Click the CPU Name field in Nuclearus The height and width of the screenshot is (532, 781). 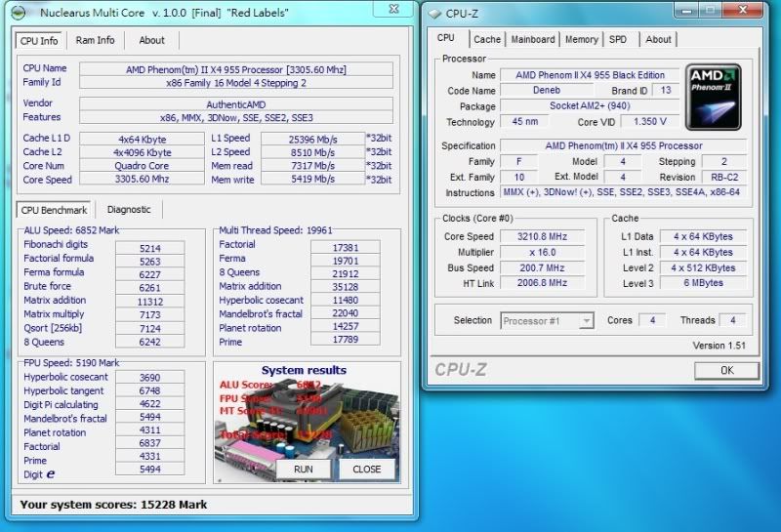tap(235, 69)
